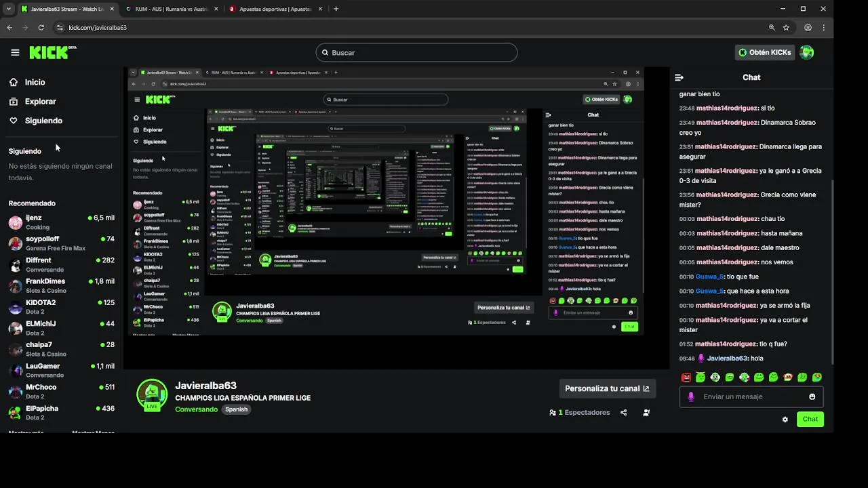Click the share stream icon
Viewport: 868px width, 488px height.
point(623,412)
